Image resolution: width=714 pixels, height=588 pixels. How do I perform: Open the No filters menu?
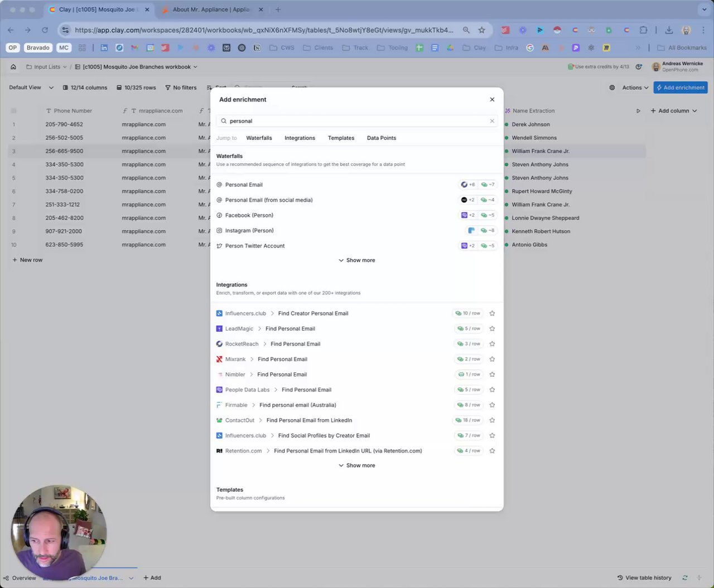click(x=181, y=88)
